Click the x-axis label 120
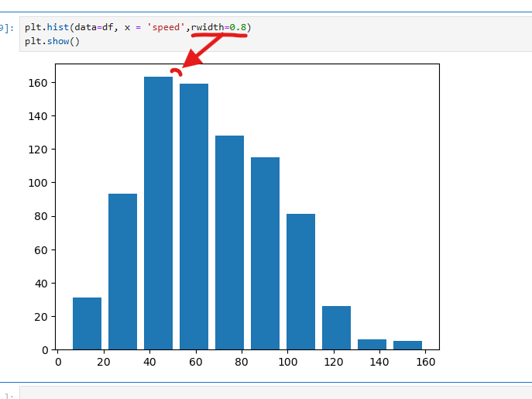This screenshot has height=399, width=532. (334, 362)
